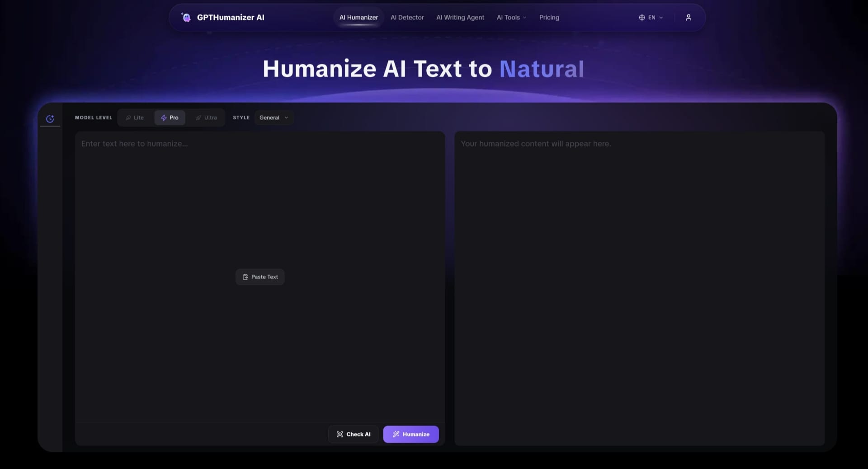Click the magic wand icon on Humanize

coord(396,434)
